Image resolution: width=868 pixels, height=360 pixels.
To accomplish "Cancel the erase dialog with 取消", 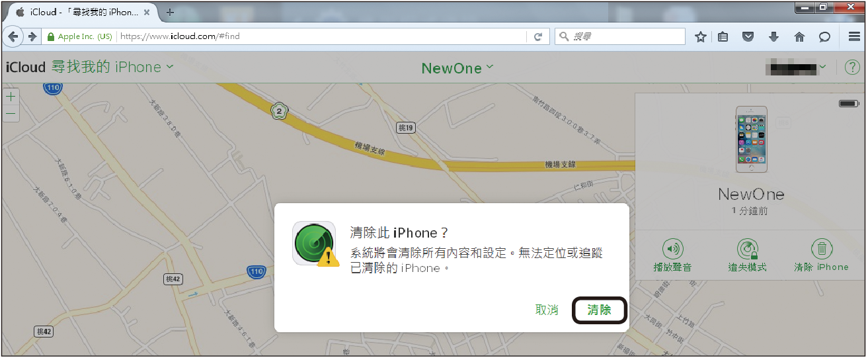I will coord(547,310).
